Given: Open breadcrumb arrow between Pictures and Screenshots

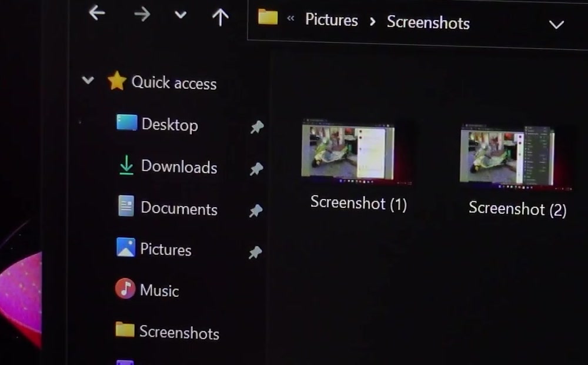Looking at the screenshot, I should (372, 22).
